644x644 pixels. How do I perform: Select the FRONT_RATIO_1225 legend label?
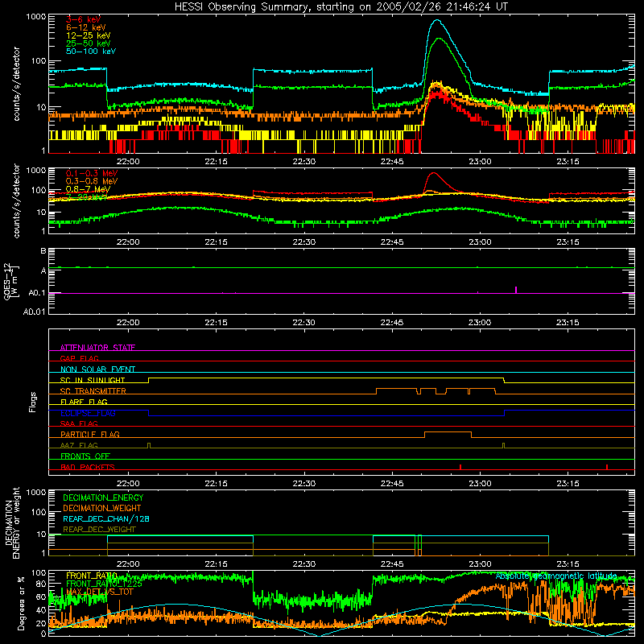(x=104, y=584)
